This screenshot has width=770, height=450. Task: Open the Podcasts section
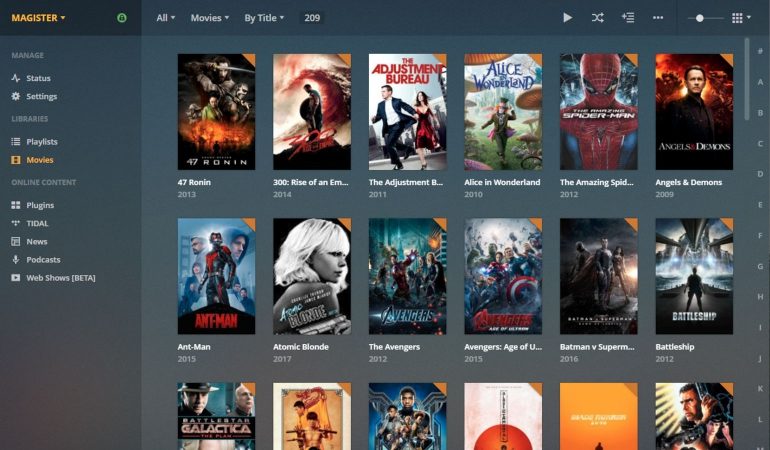tap(42, 259)
